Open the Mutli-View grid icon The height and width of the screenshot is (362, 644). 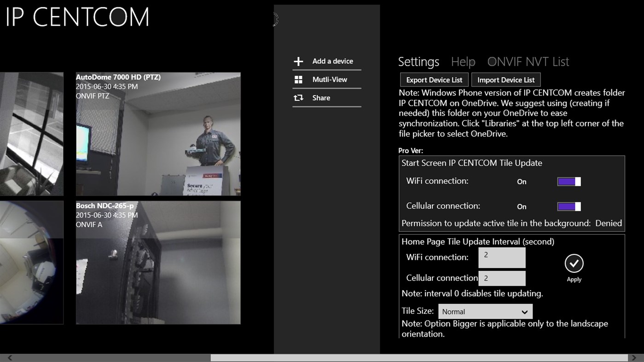tap(298, 80)
